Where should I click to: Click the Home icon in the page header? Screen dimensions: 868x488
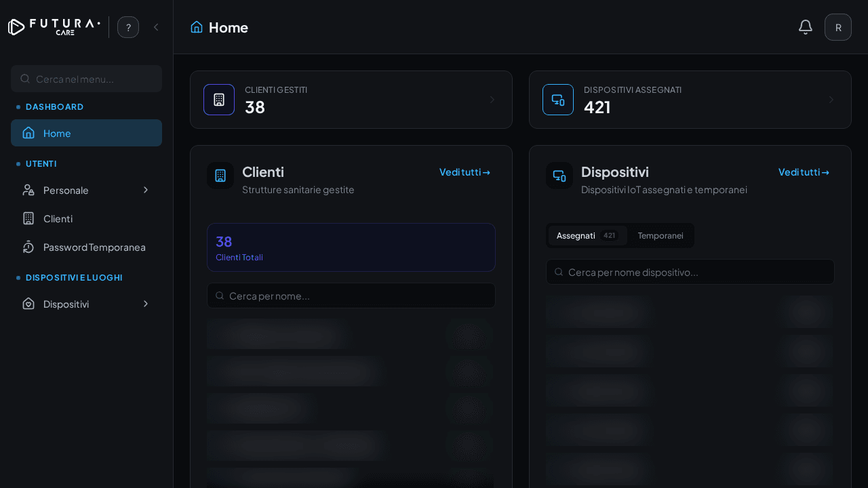(197, 27)
